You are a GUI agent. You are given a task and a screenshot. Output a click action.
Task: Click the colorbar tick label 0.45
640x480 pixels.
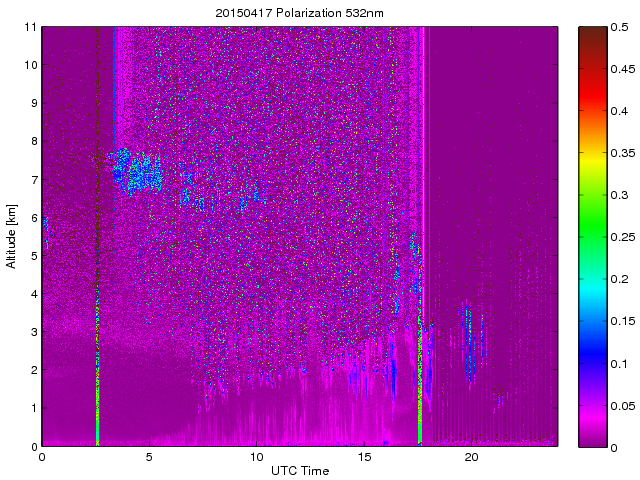pyautogui.click(x=623, y=69)
